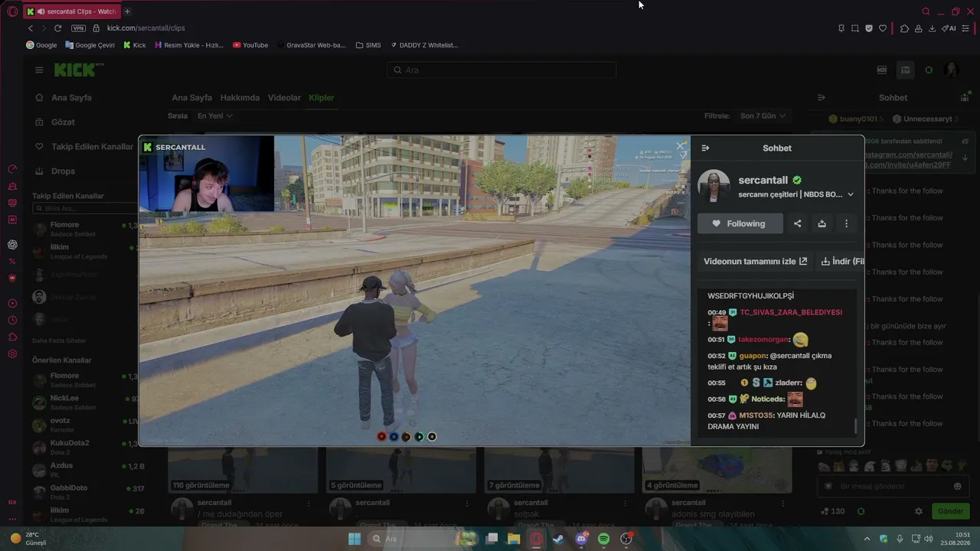Switch to the Hakkımda tab
980x551 pixels.
pyautogui.click(x=240, y=98)
